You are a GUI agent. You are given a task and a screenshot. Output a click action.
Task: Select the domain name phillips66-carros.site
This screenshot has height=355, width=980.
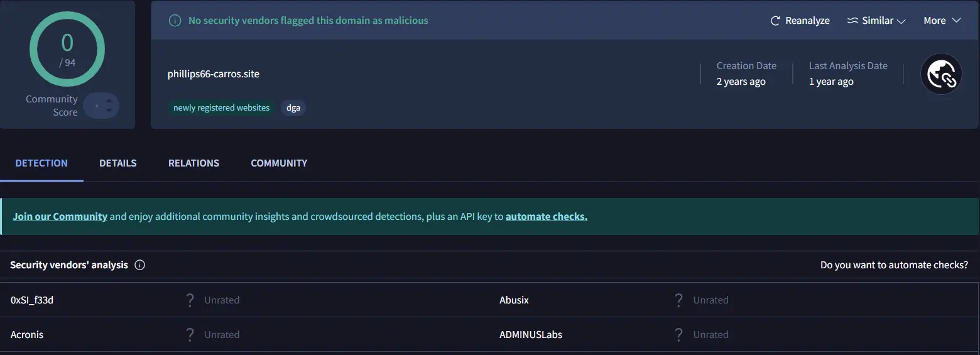[x=213, y=74]
